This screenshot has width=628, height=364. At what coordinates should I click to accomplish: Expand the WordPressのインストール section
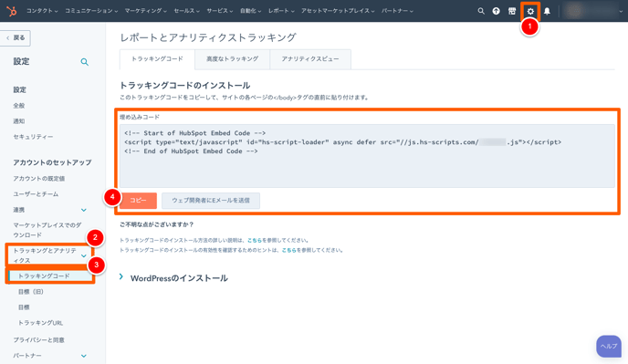tap(173, 278)
